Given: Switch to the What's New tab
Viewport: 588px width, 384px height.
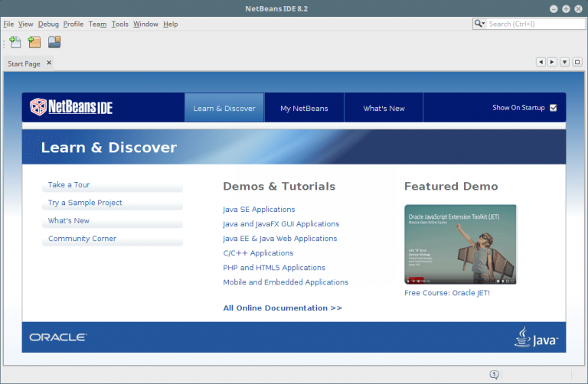Looking at the screenshot, I should (x=384, y=108).
